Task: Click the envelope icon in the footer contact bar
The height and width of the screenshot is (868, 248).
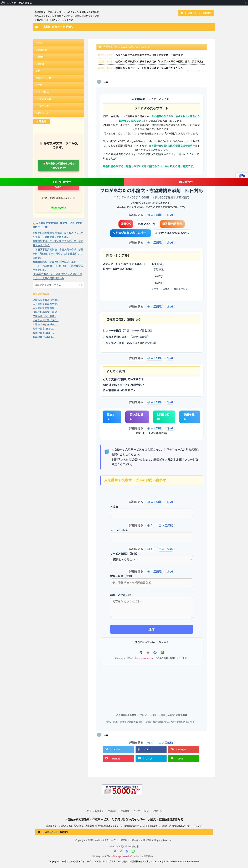Action: point(39,832)
